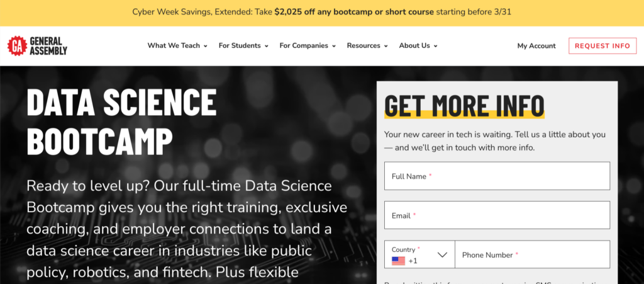The height and width of the screenshot is (284, 644).
Task: Click the chevron arrow beside What We Teach
Action: pos(206,46)
